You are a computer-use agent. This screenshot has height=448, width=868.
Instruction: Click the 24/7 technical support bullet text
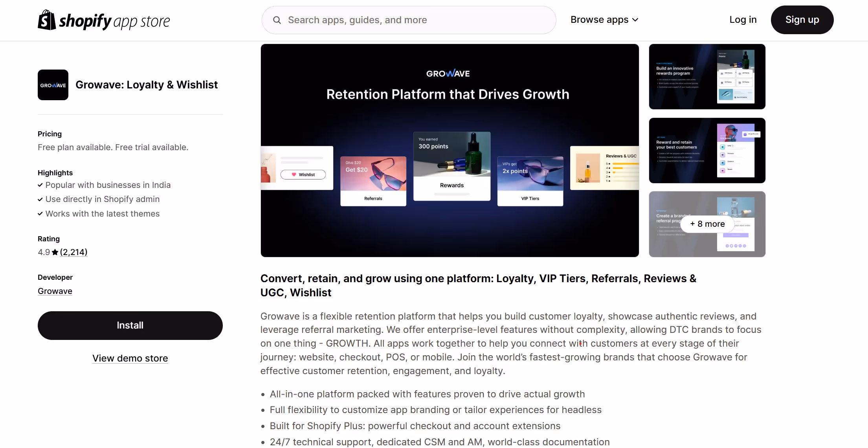[x=440, y=442]
